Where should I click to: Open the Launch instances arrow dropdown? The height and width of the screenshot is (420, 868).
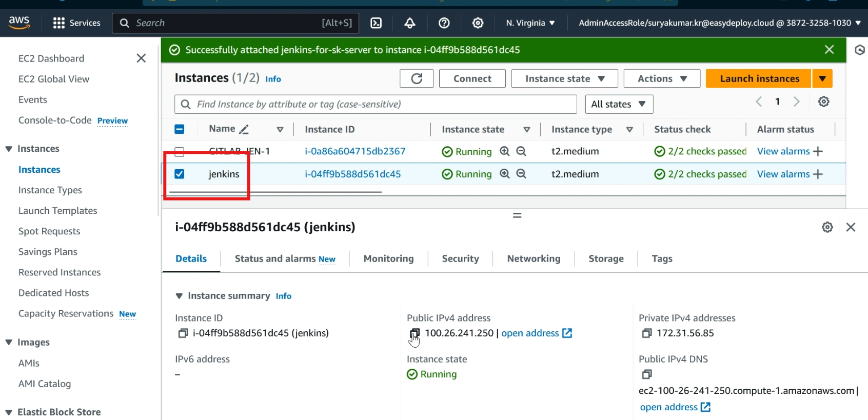point(822,78)
